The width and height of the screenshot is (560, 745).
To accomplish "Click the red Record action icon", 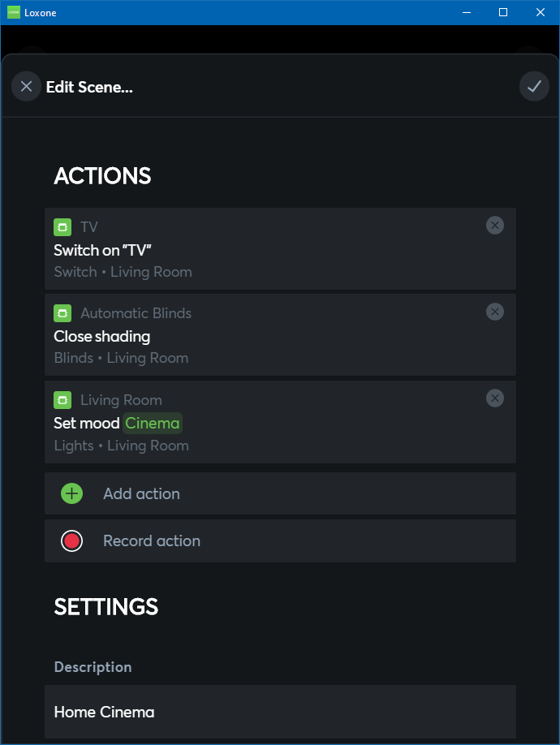I will 72,540.
